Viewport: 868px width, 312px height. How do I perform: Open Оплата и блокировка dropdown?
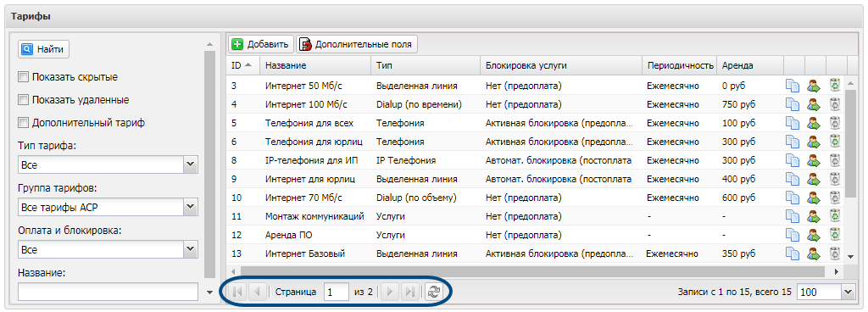tap(191, 249)
